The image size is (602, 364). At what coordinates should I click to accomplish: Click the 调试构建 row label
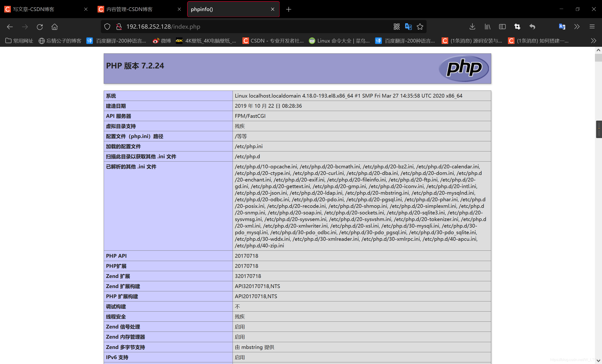(116, 307)
